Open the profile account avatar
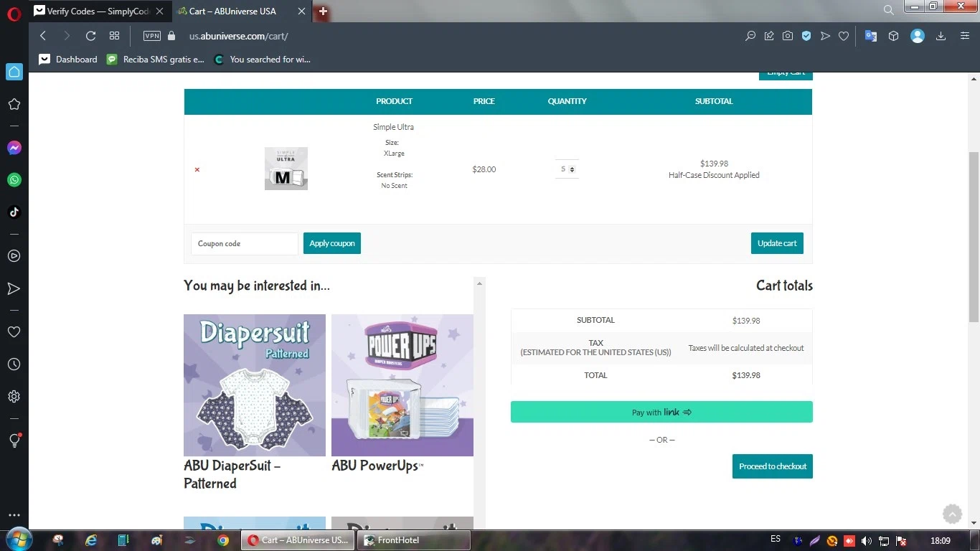 918,36
